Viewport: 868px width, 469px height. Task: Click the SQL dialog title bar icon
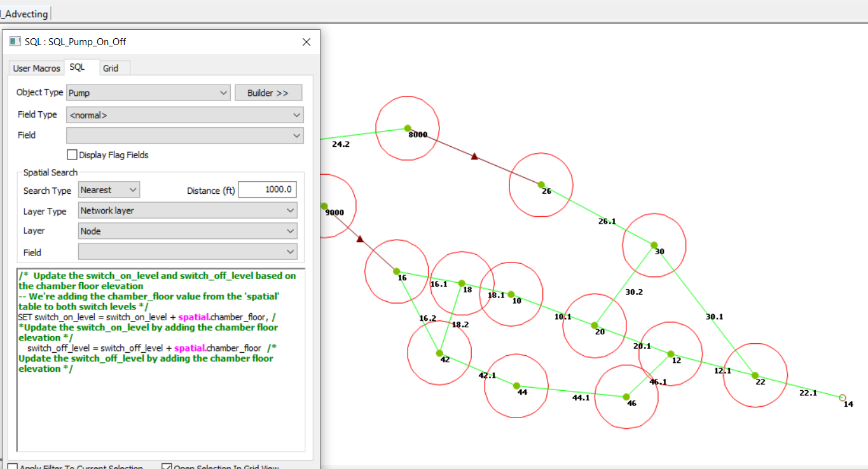14,41
